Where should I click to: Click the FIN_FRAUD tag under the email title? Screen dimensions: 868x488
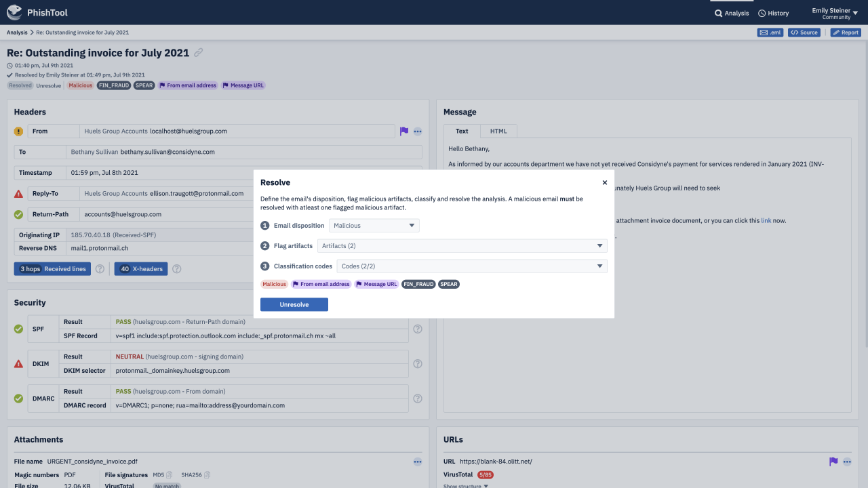[114, 85]
